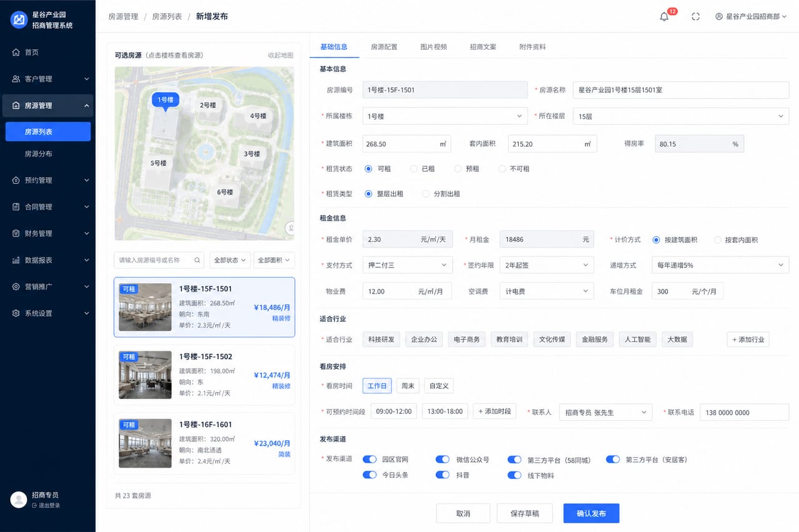Image resolution: width=799 pixels, height=532 pixels.
Task: Switch to the 招商文案 tab
Action: point(483,47)
